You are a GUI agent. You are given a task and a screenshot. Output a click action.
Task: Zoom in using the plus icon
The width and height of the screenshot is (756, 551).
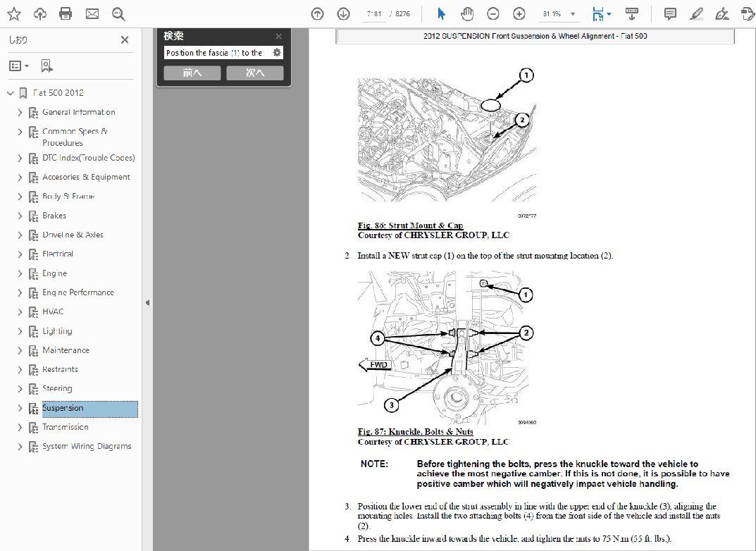[x=519, y=13]
